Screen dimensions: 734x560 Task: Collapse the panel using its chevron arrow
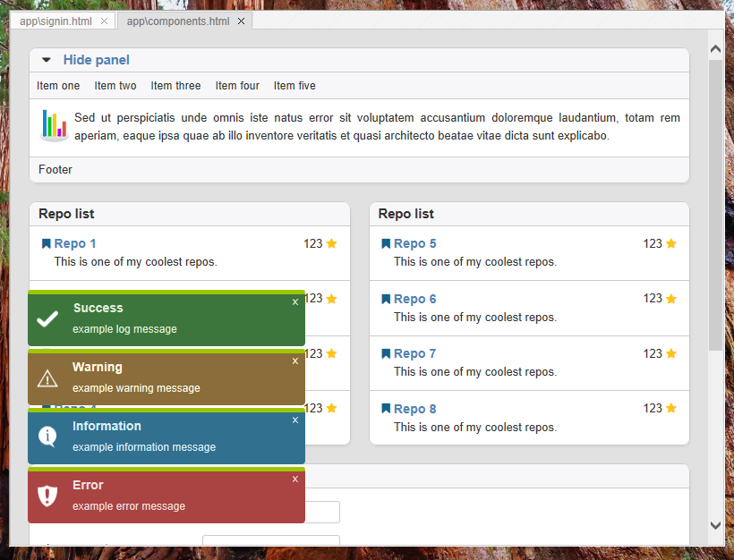tap(47, 59)
